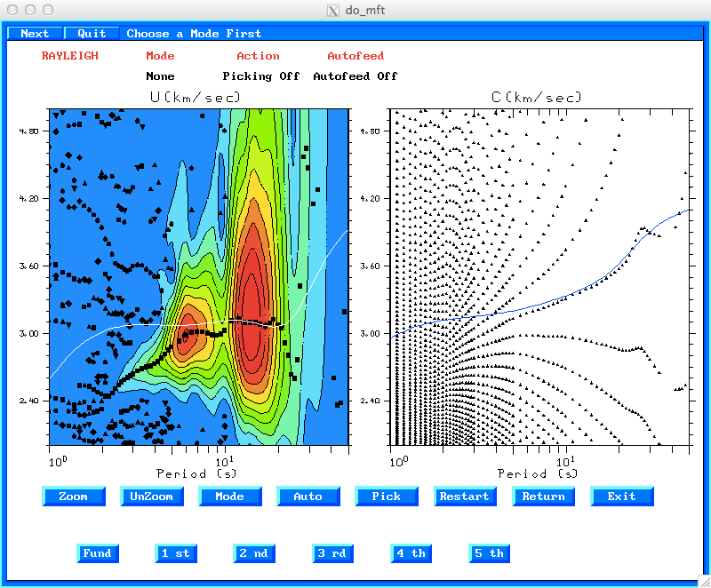
Task: Select the 4 th mode
Action: pos(411,553)
